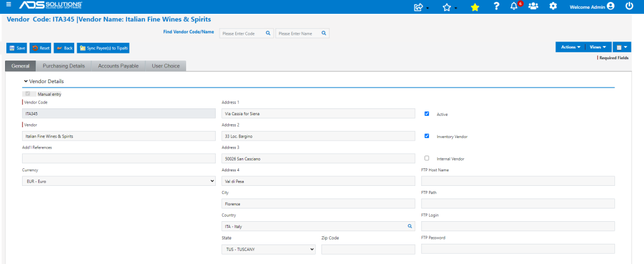Click the Please Enter Name field
644x264 pixels.
tap(303, 33)
